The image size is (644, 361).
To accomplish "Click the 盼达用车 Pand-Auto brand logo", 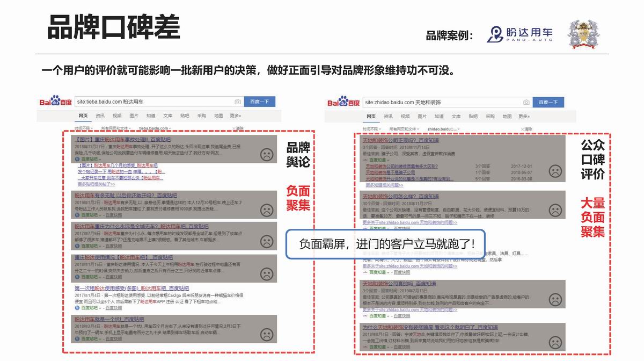I will point(519,35).
